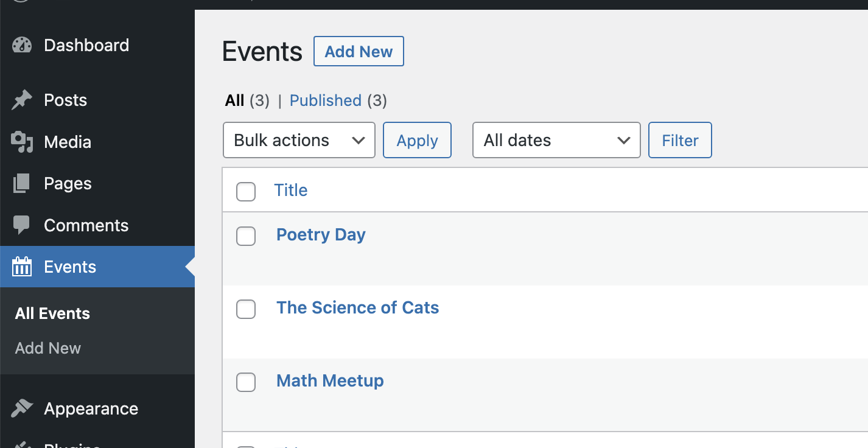The height and width of the screenshot is (448, 868).
Task: Sort events by the Title column header
Action: pos(291,190)
